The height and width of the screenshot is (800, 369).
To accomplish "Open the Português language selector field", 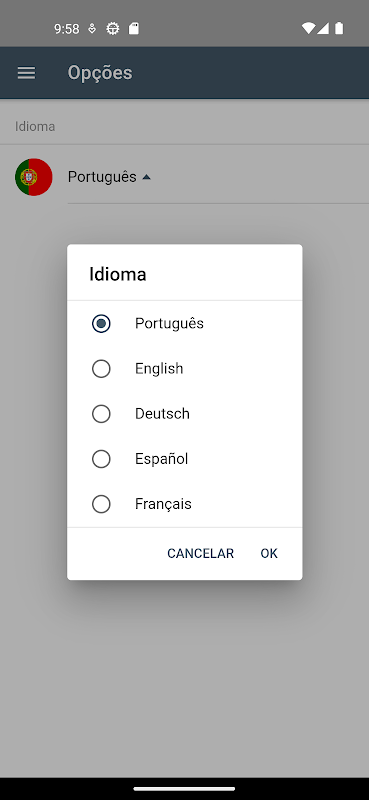I will click(x=218, y=177).
